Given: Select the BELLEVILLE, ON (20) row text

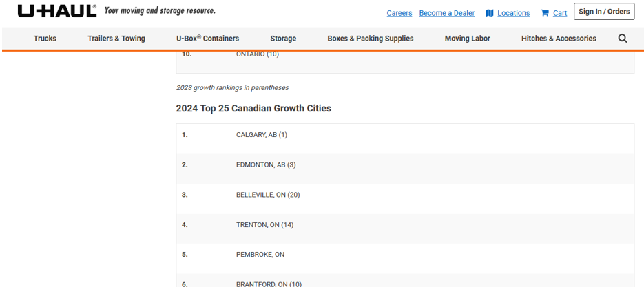Looking at the screenshot, I should pos(268,195).
